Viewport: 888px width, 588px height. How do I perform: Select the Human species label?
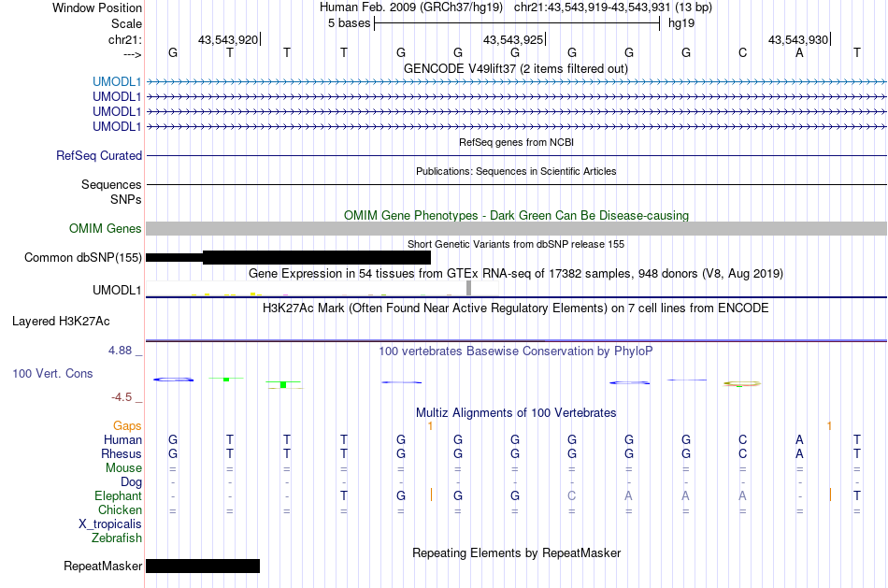[x=122, y=439]
